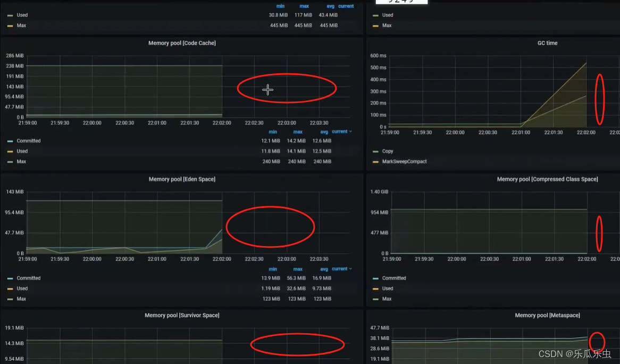Viewport: 620px width, 364px height.
Task: Click the 22:03:30 time label on the Code Cache chart
Action: (319, 123)
